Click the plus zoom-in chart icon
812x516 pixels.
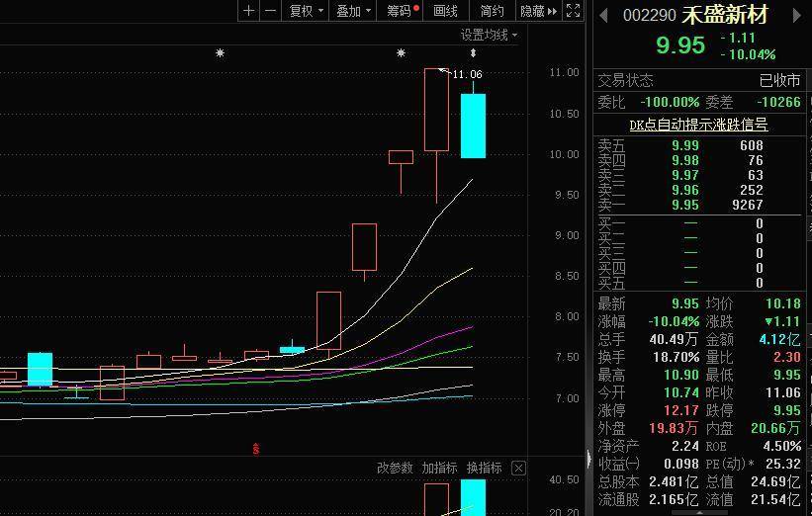248,11
